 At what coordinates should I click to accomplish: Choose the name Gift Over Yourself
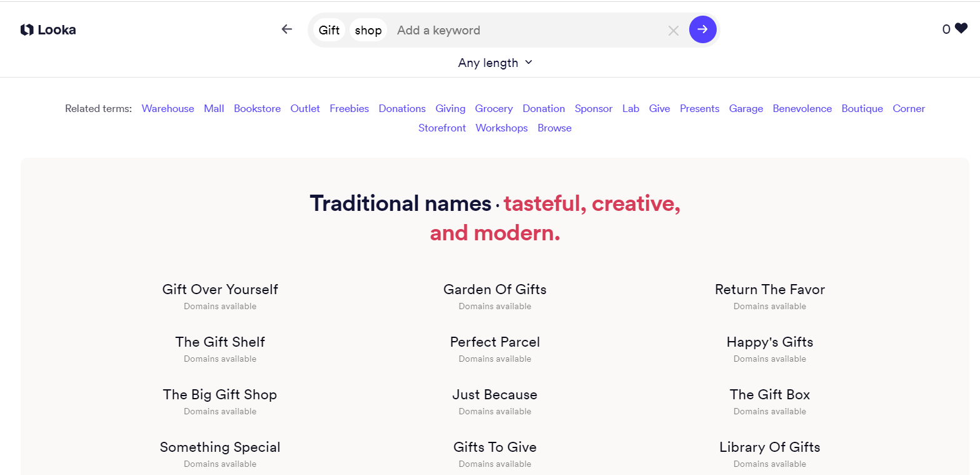[220, 289]
